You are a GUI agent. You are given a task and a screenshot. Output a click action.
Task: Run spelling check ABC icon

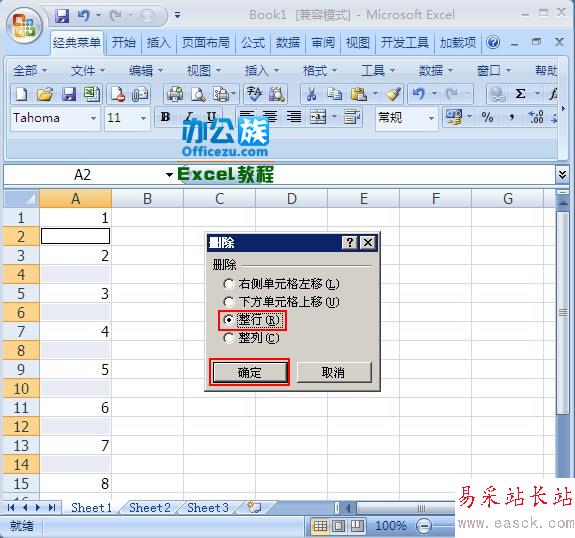pos(254,94)
